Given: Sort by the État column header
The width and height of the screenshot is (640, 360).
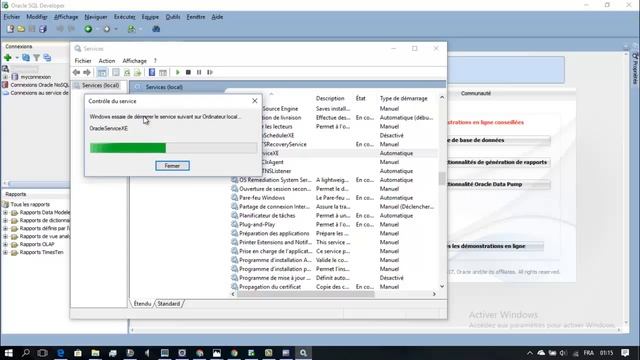Looking at the screenshot, I should click(360, 98).
